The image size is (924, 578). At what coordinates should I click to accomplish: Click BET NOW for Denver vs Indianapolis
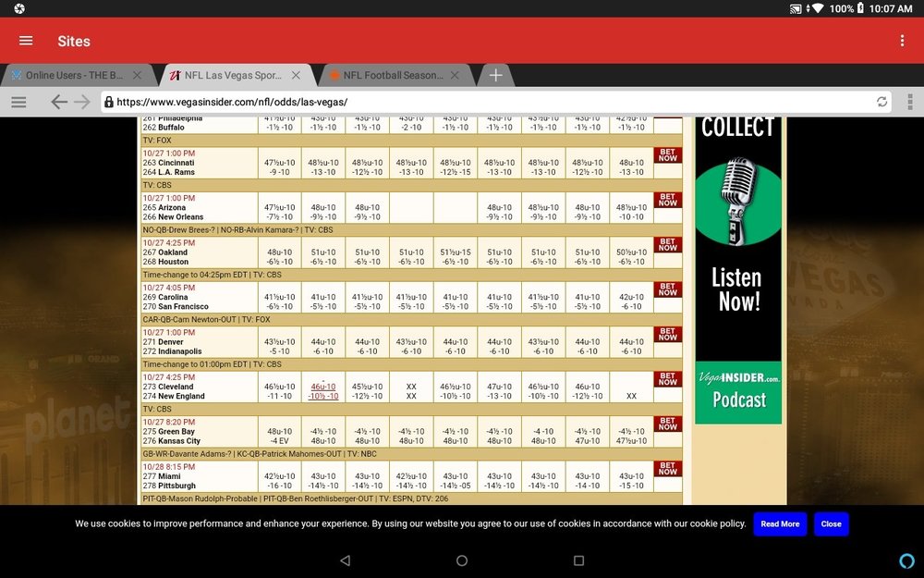(668, 335)
